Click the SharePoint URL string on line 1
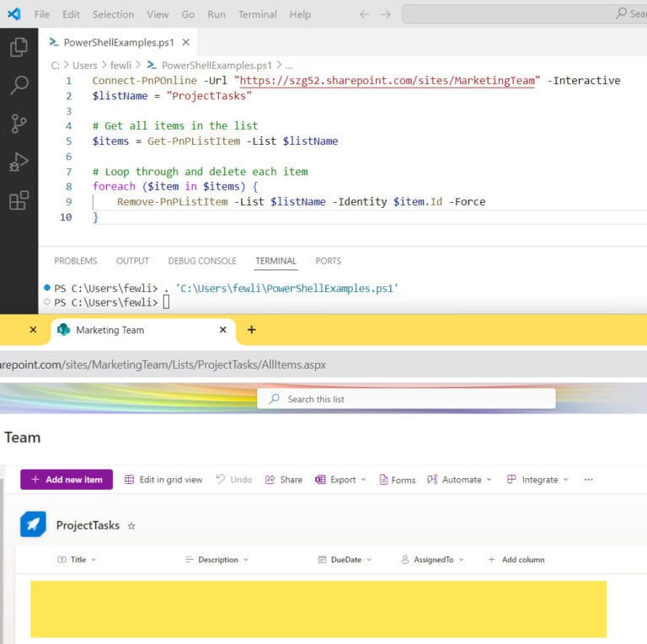The height and width of the screenshot is (644, 647). (x=387, y=81)
